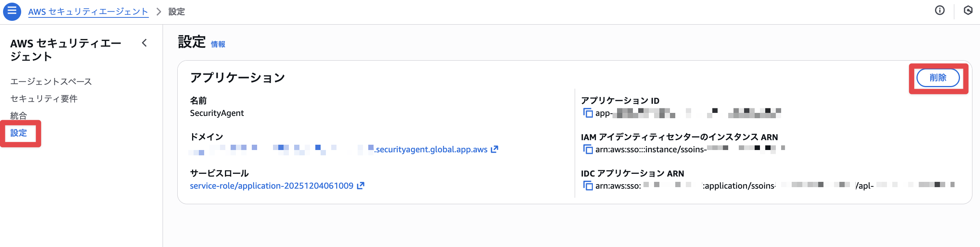
Task: Click the hexagon icon in the top-right corner
Action: coord(968,11)
